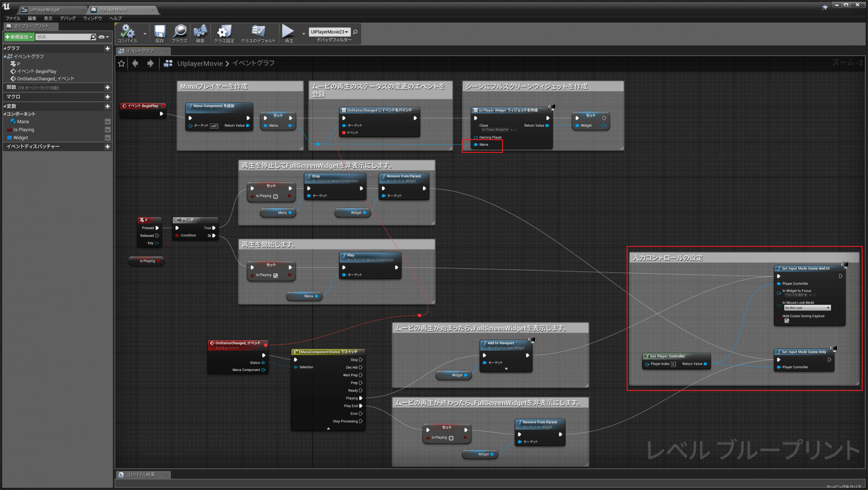868x490 pixels.
Task: Open the ファイル menu
Action: click(x=13, y=18)
